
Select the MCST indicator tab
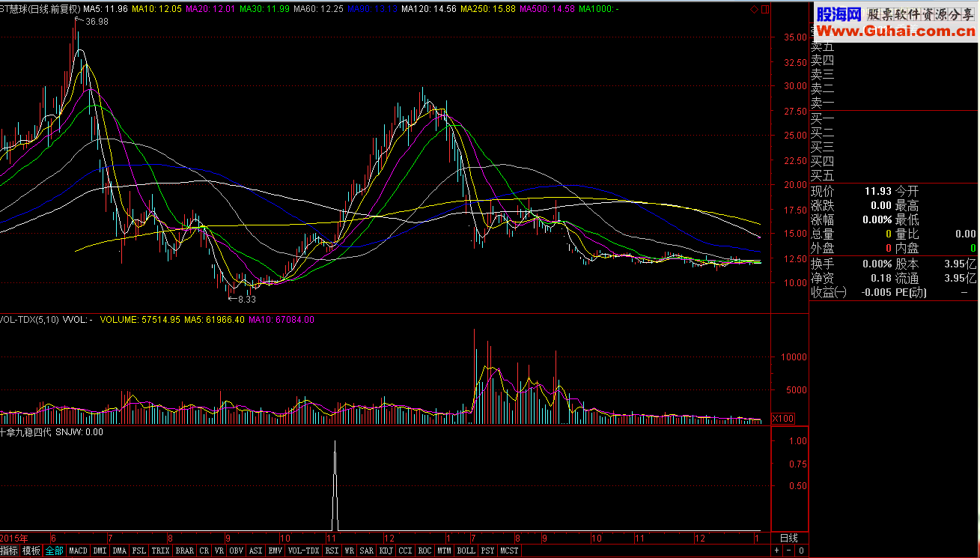point(509,551)
